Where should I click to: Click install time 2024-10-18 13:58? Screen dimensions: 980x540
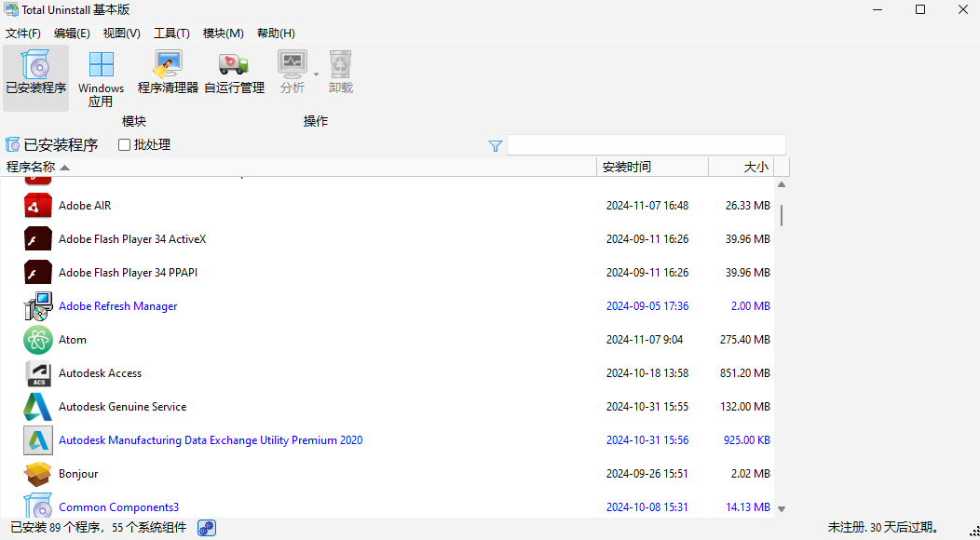coord(647,373)
